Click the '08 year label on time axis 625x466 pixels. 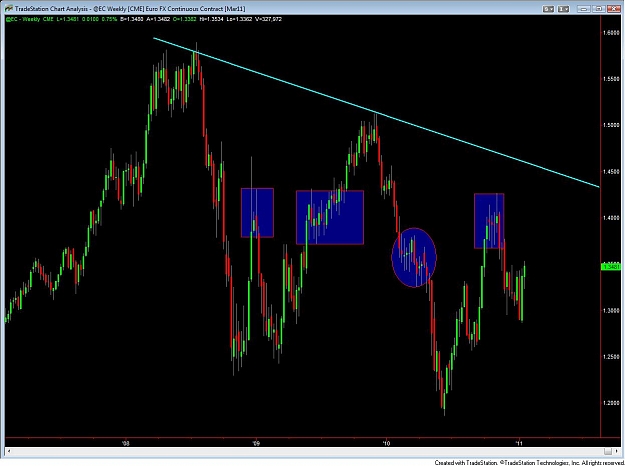(x=126, y=442)
